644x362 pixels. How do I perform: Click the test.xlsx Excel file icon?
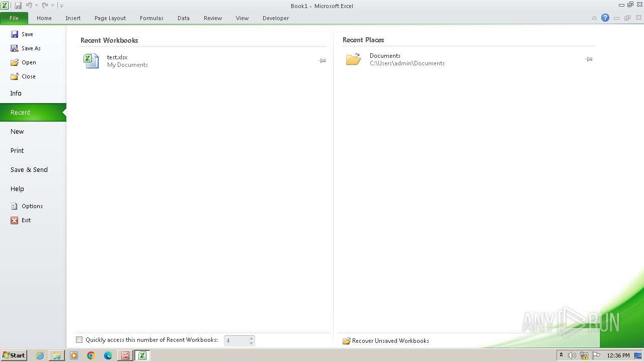tap(91, 61)
